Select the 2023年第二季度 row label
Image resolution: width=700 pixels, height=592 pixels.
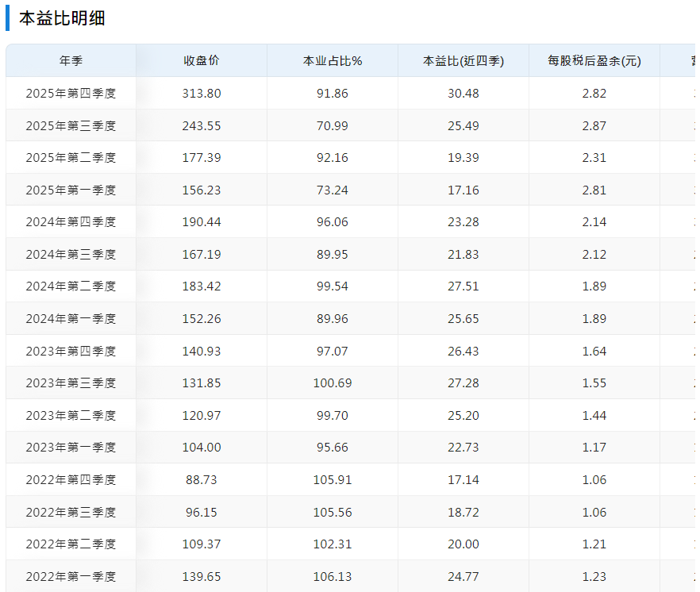71,415
